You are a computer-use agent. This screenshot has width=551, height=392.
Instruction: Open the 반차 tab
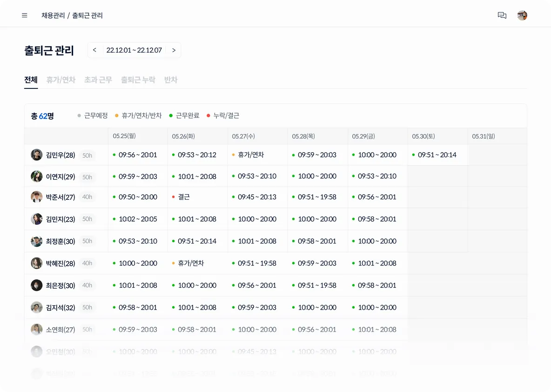point(171,80)
